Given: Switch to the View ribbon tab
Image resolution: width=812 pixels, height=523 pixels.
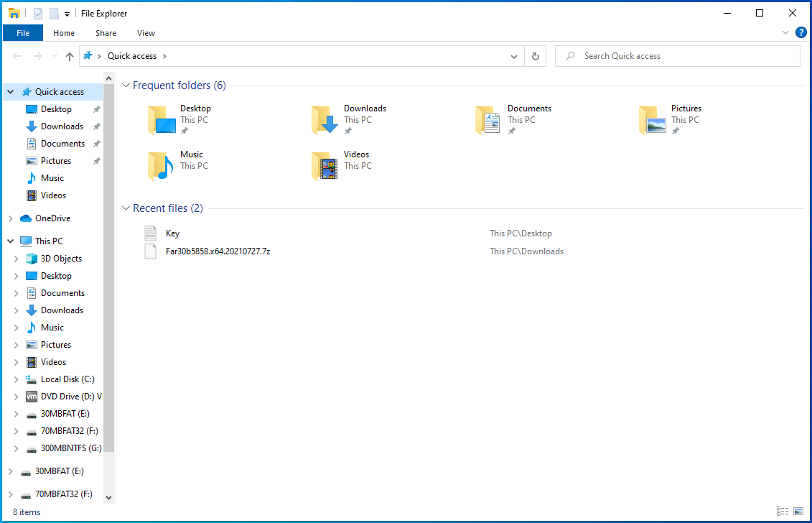Looking at the screenshot, I should (x=146, y=33).
